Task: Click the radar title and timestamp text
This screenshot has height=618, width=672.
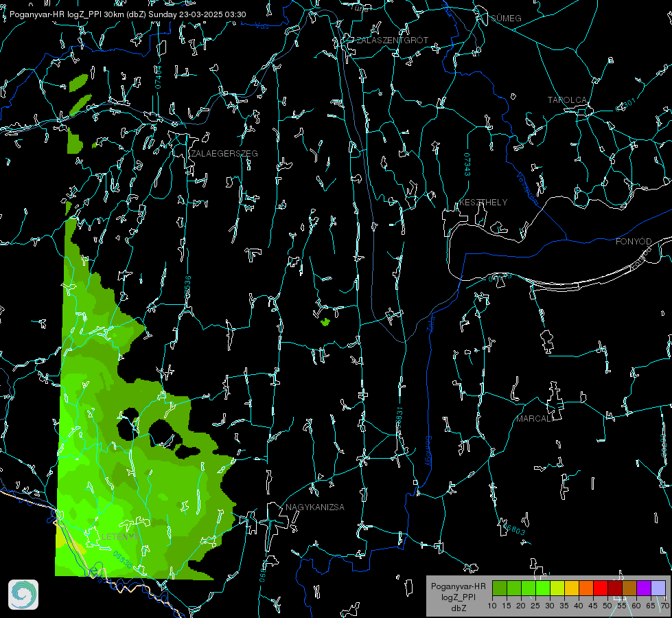Action: pyautogui.click(x=128, y=14)
